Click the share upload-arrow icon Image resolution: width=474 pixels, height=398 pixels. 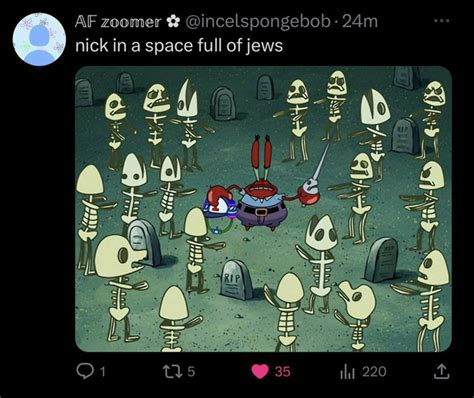pos(440,371)
